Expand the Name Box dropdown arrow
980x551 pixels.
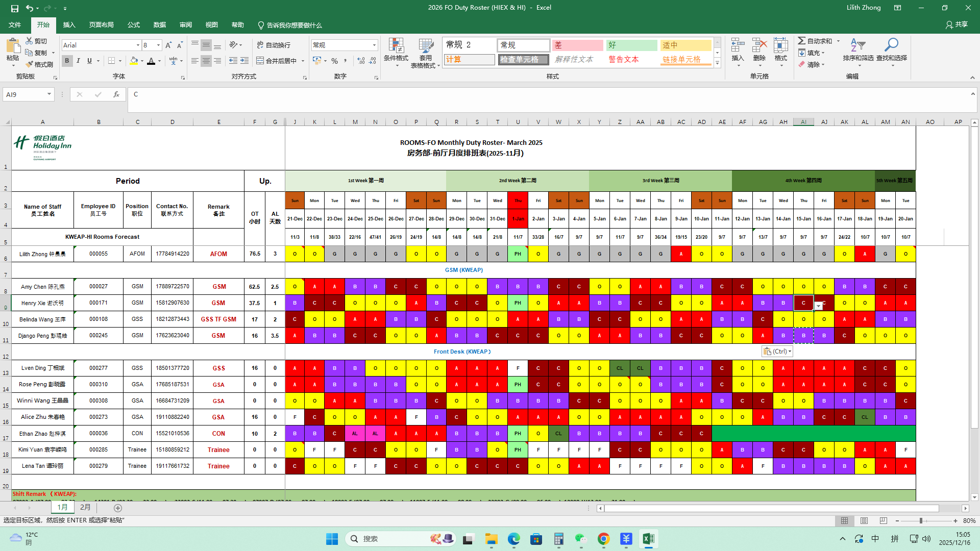tap(49, 94)
